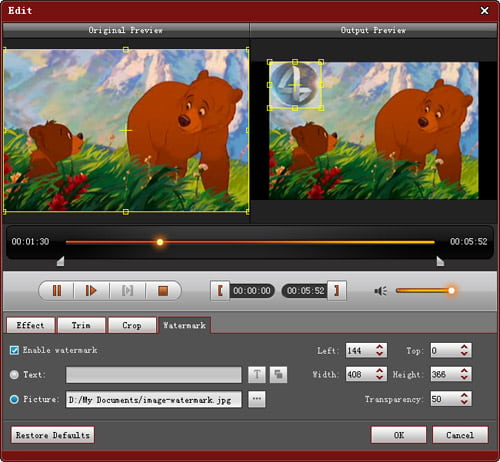Click the playback position knob on timeline
Image resolution: width=500 pixels, height=462 pixels.
pos(160,242)
